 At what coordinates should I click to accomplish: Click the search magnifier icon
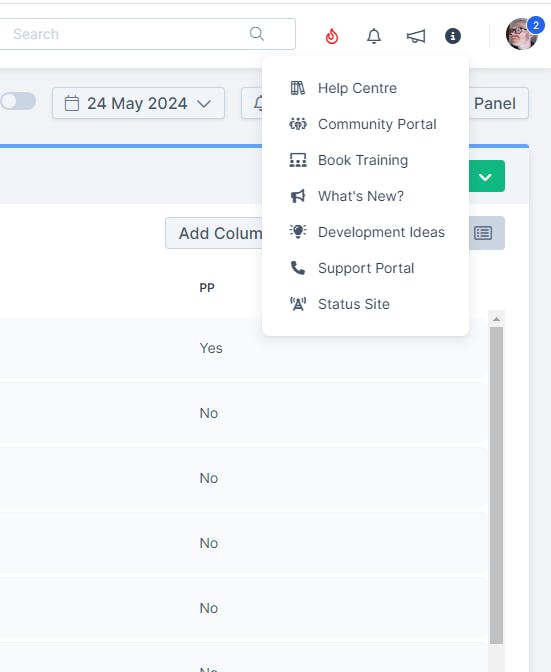[x=257, y=33]
